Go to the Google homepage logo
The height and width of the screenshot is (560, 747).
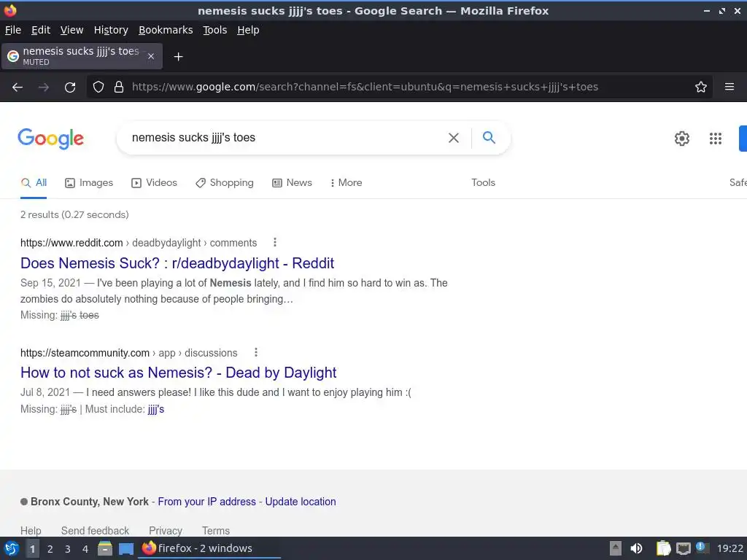(51, 139)
